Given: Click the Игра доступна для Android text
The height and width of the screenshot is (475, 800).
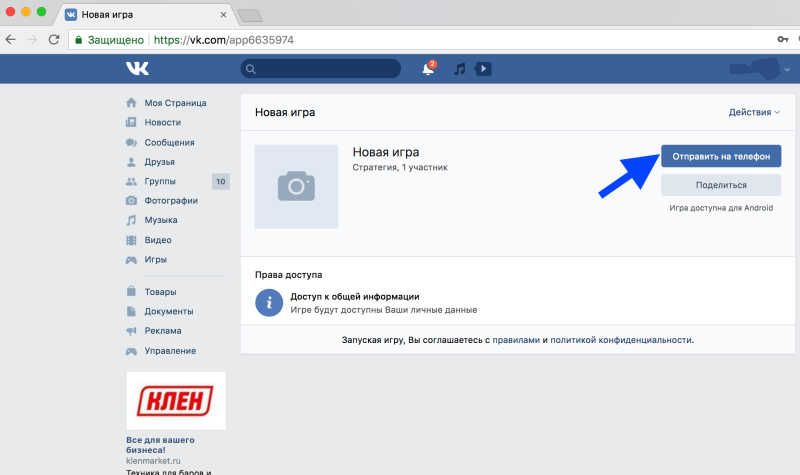Looking at the screenshot, I should [x=721, y=208].
